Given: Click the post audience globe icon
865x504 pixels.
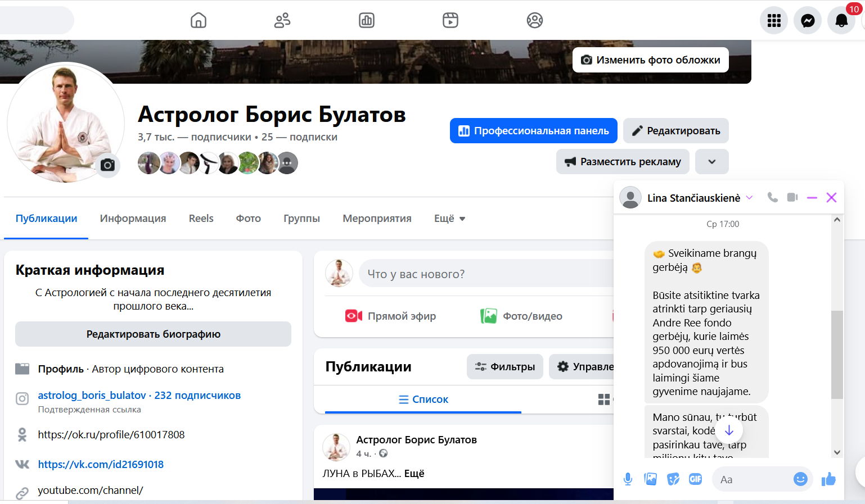Looking at the screenshot, I should pos(384,453).
